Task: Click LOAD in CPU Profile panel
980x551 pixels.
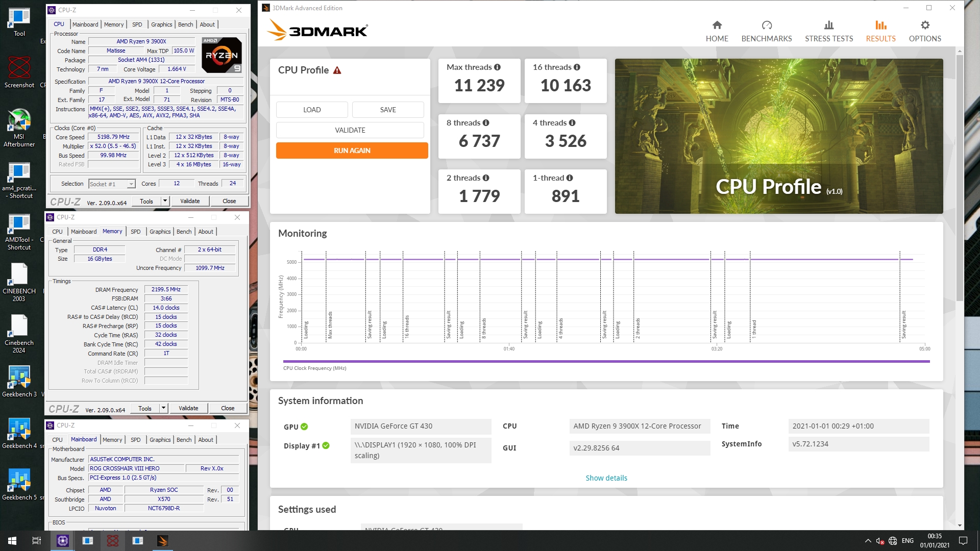Action: [x=312, y=110]
